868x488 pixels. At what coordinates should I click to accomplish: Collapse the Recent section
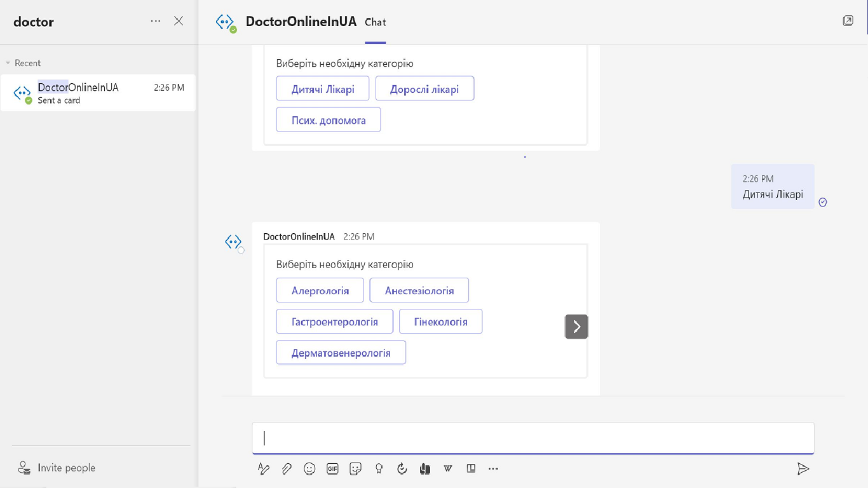click(8, 63)
